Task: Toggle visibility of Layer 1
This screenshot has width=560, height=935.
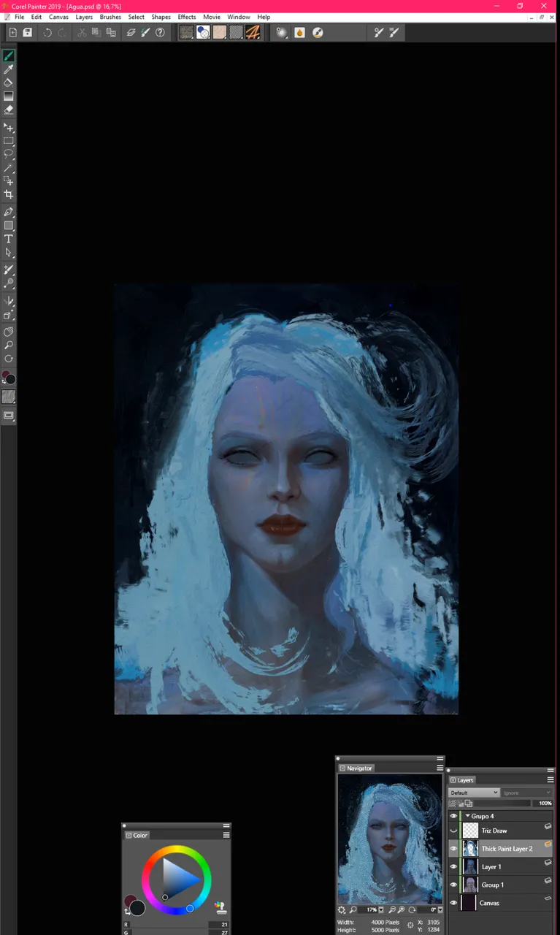Action: 453,866
